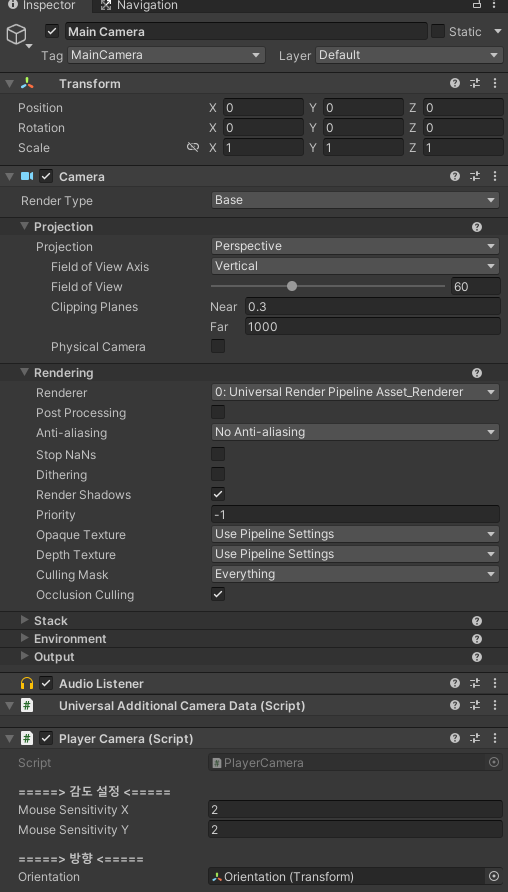This screenshot has width=508, height=892.
Task: Toggle the Main Camera active checkbox
Action: pyautogui.click(x=52, y=31)
